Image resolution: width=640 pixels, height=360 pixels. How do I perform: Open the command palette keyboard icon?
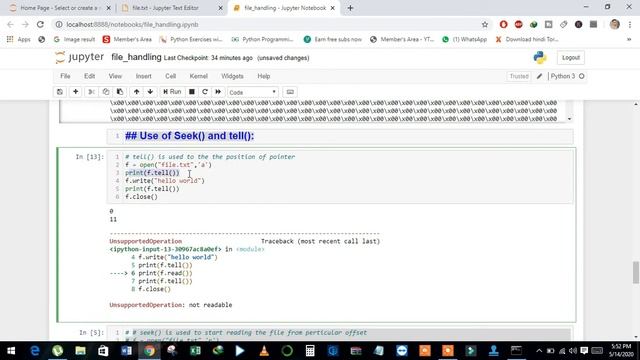(290, 92)
